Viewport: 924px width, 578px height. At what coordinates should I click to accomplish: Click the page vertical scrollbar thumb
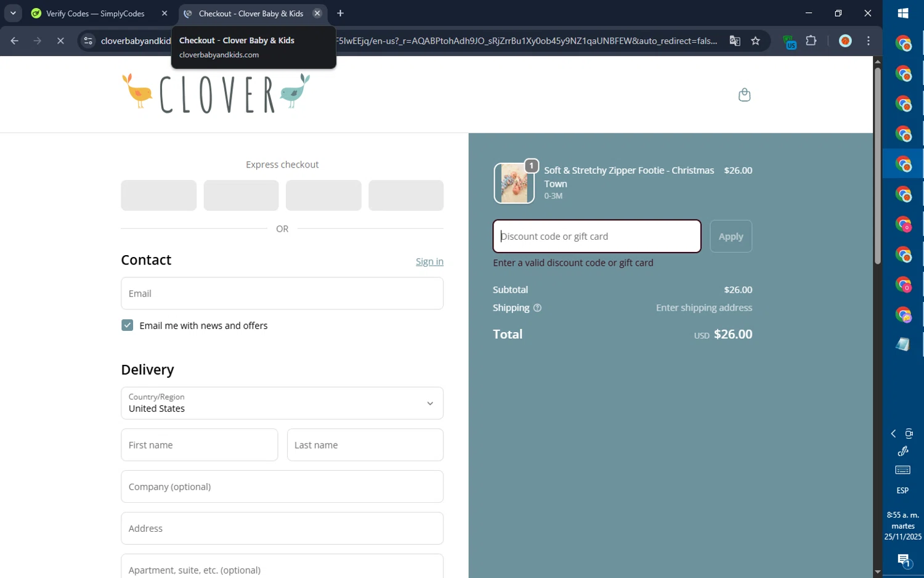(877, 165)
